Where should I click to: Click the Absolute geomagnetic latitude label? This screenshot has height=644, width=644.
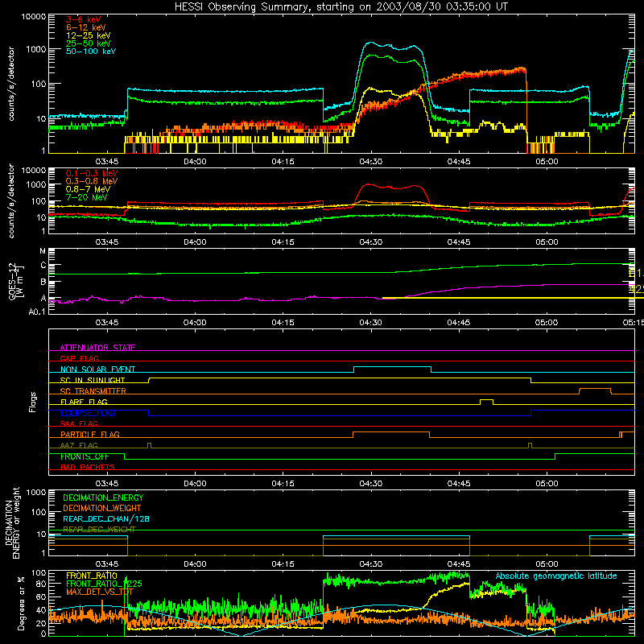[x=556, y=576]
